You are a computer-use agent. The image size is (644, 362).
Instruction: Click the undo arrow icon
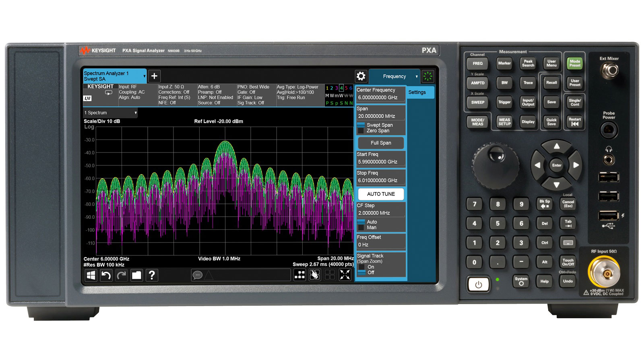point(106,275)
